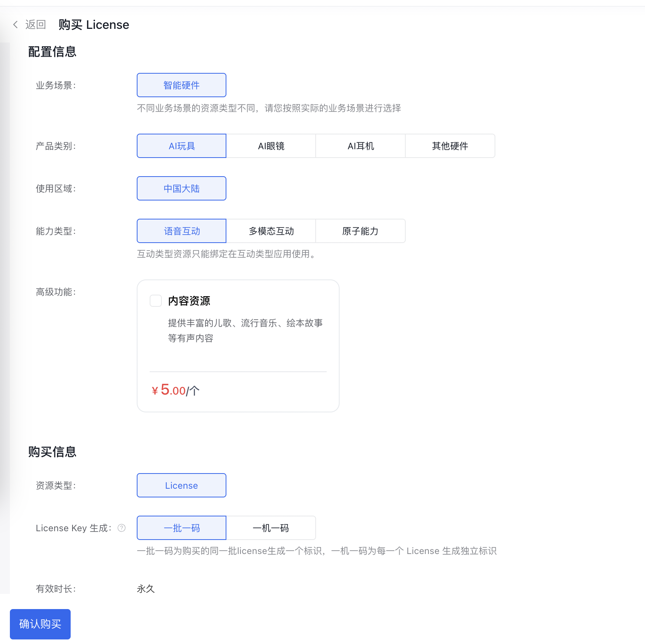The width and height of the screenshot is (645, 644).
Task: Click the 内容资源 card description text
Action: coord(245,330)
